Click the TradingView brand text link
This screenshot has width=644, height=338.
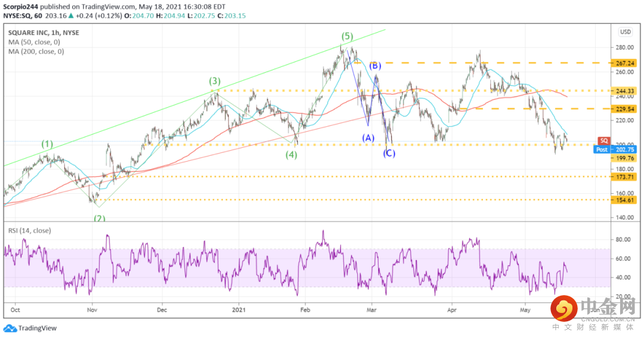coord(38,328)
